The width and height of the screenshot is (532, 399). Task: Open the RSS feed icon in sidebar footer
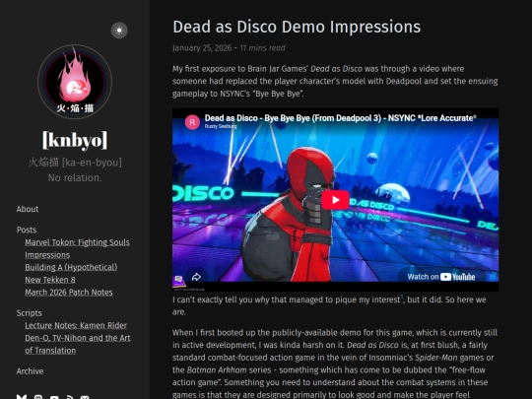click(70, 397)
